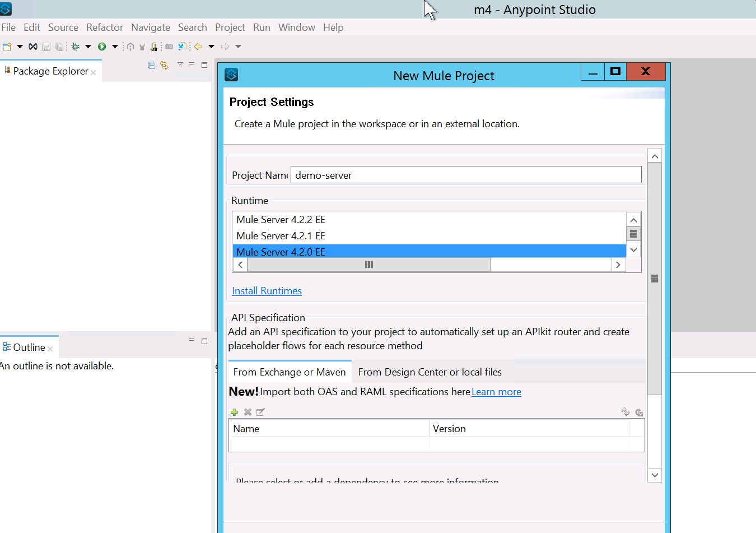Click the Version column header
The width and height of the screenshot is (756, 533).
[529, 428]
